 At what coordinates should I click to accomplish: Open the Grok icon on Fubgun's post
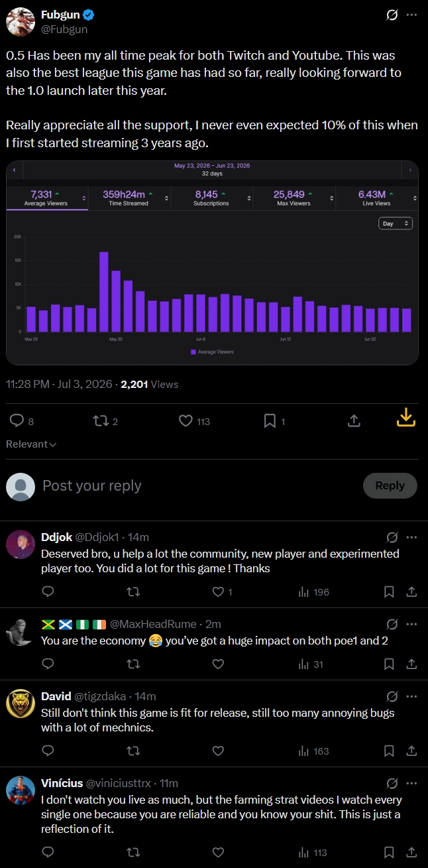click(x=392, y=15)
